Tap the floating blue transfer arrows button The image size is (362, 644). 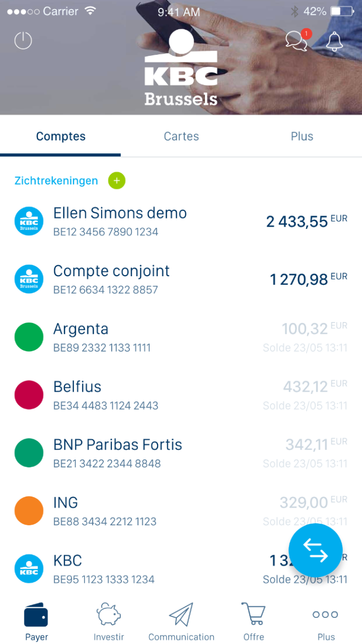coord(315,550)
